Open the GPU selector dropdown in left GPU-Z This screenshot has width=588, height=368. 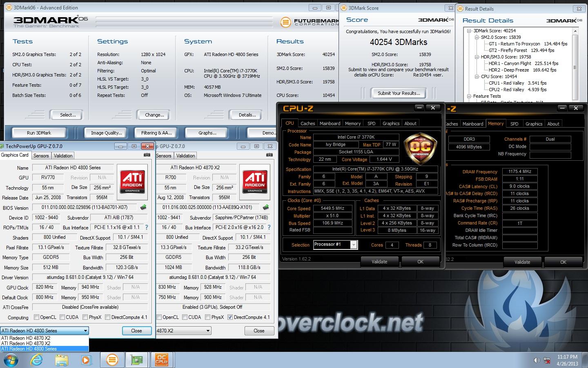tap(45, 330)
